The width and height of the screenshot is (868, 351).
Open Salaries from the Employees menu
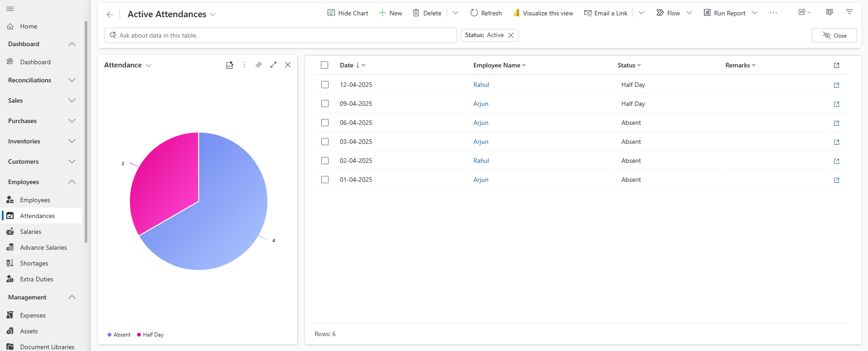[x=30, y=232]
